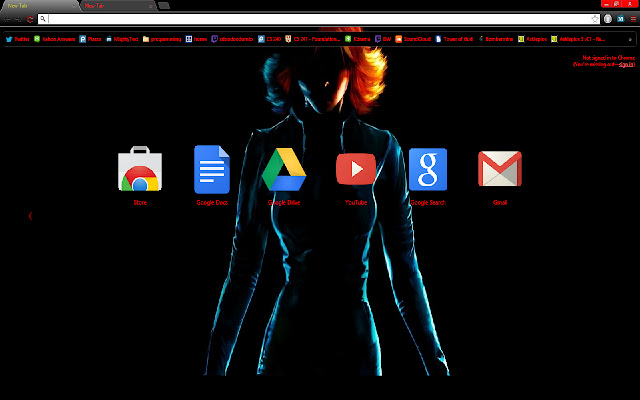The width and height of the screenshot is (640, 400).
Task: Open the programming bookmarks folder
Action: click(162, 39)
